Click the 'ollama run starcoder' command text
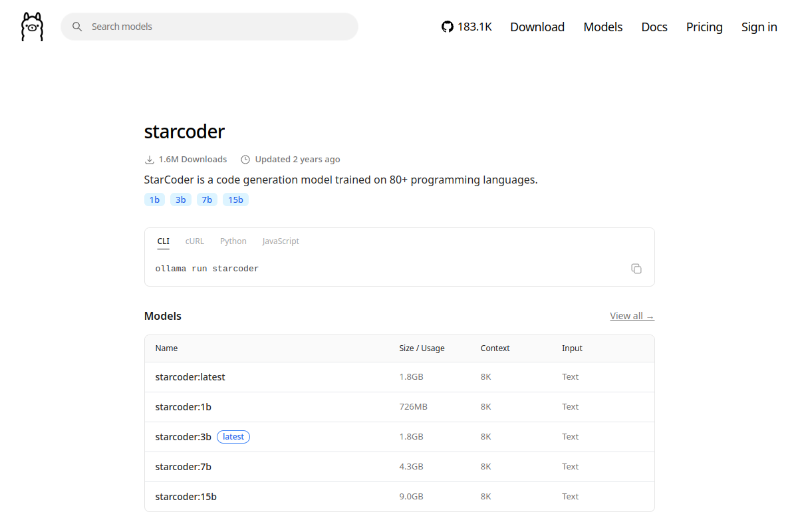Viewport: 798px width, 532px height. [207, 269]
